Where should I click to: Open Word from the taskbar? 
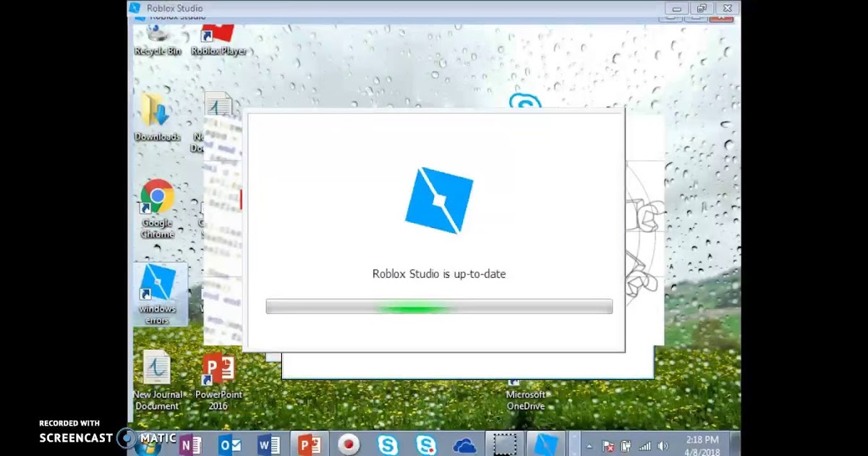click(x=269, y=444)
